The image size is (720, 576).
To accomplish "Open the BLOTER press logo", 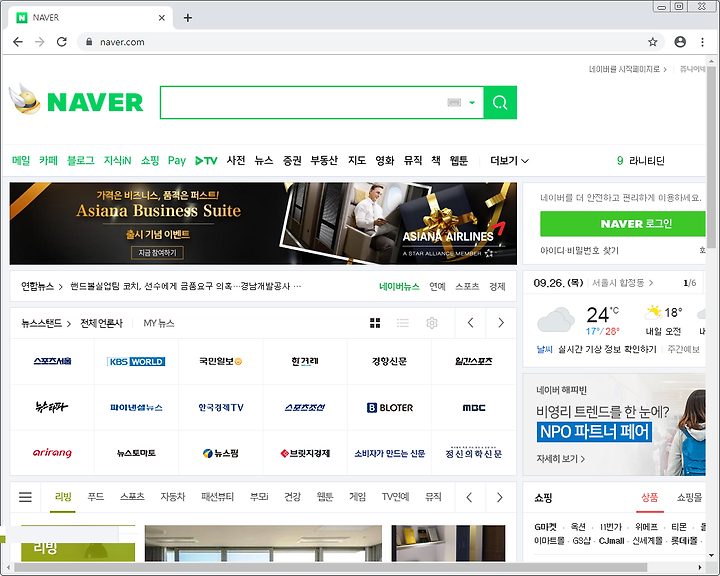I will pos(390,407).
